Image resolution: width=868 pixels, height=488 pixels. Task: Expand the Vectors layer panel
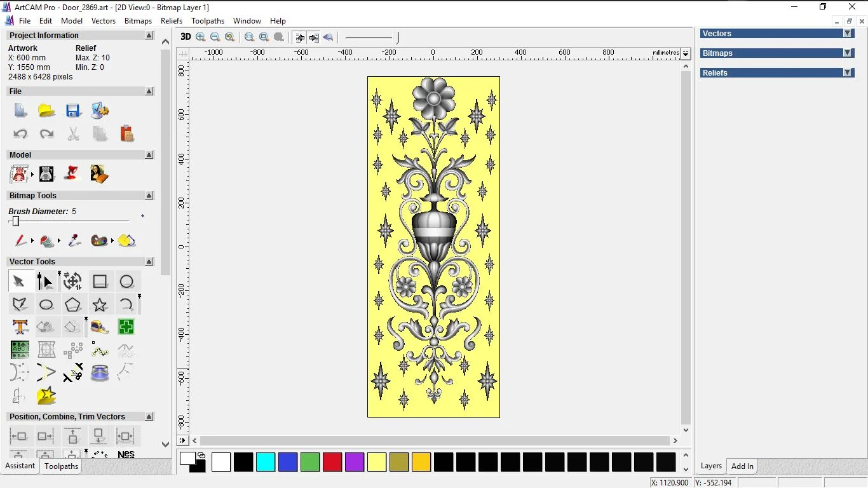tap(847, 34)
